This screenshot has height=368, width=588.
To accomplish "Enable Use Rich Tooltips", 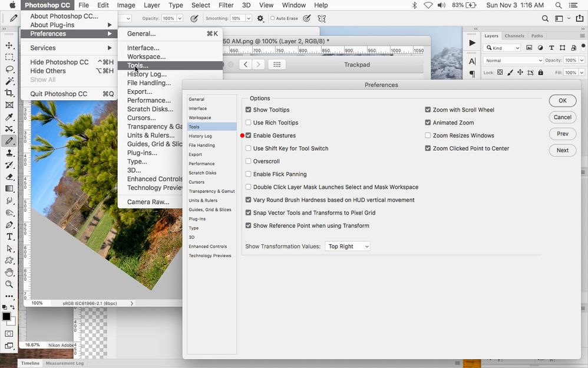I will pyautogui.click(x=248, y=123).
